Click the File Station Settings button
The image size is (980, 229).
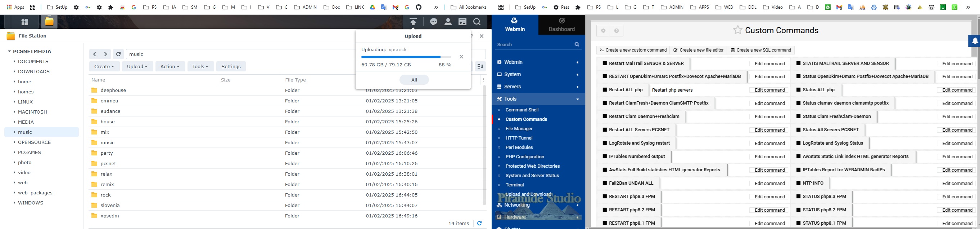[x=231, y=66]
